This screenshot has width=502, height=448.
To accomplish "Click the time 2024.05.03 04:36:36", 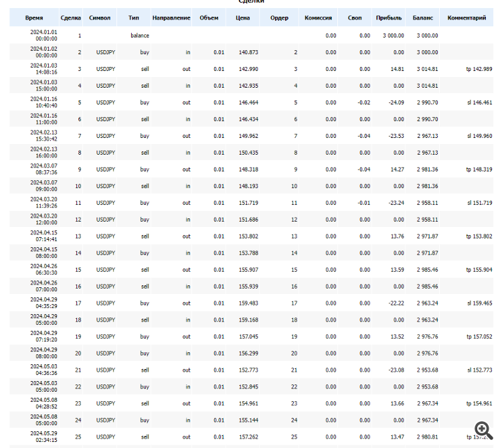I will coord(44,370).
